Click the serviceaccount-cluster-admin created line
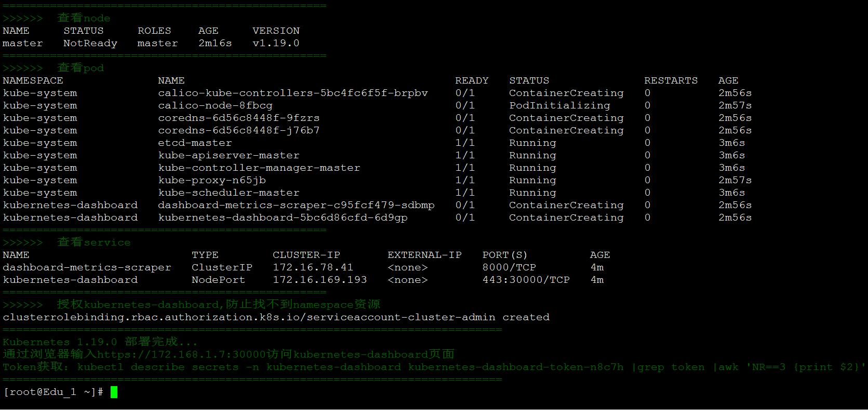Viewport: 868px width, 410px height. point(276,317)
